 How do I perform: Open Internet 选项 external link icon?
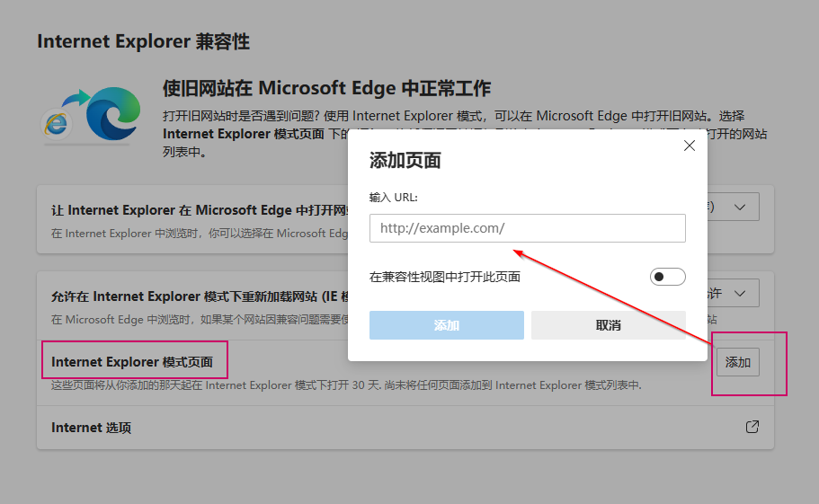[x=752, y=427]
